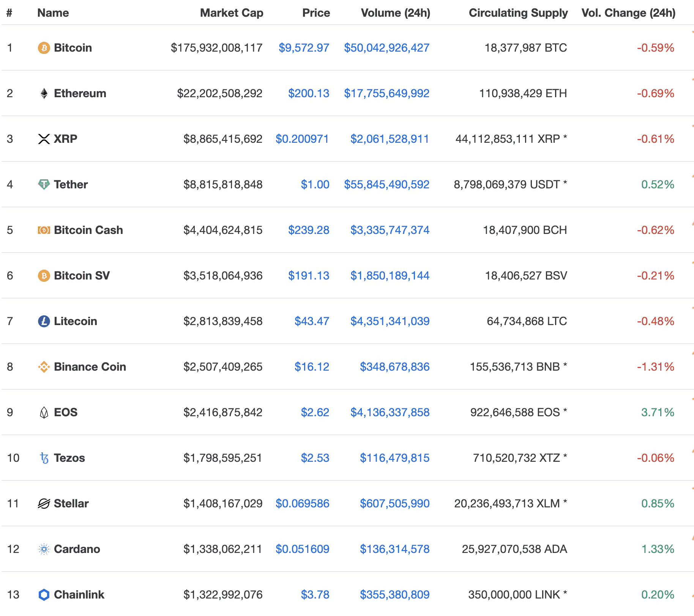Click the Stellar logo icon
The width and height of the screenshot is (694, 616).
click(x=44, y=504)
